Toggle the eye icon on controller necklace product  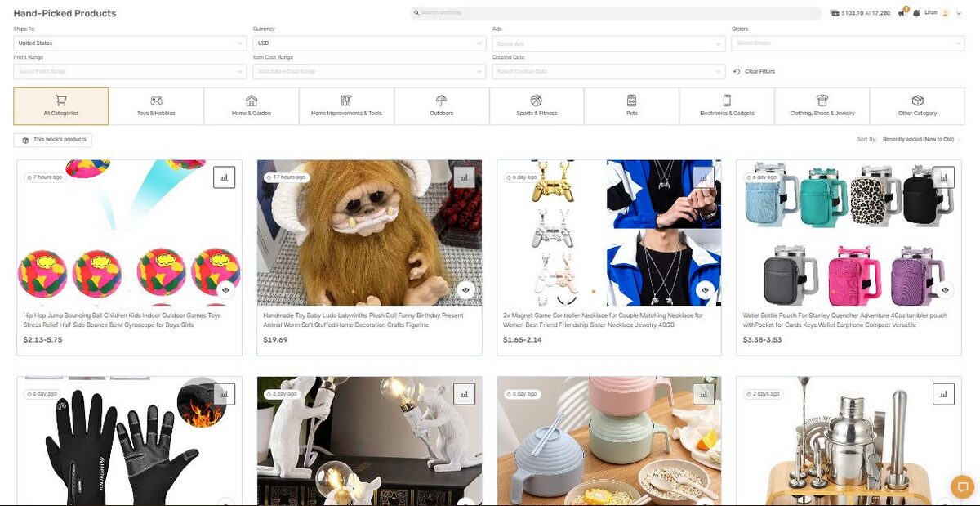tap(705, 290)
